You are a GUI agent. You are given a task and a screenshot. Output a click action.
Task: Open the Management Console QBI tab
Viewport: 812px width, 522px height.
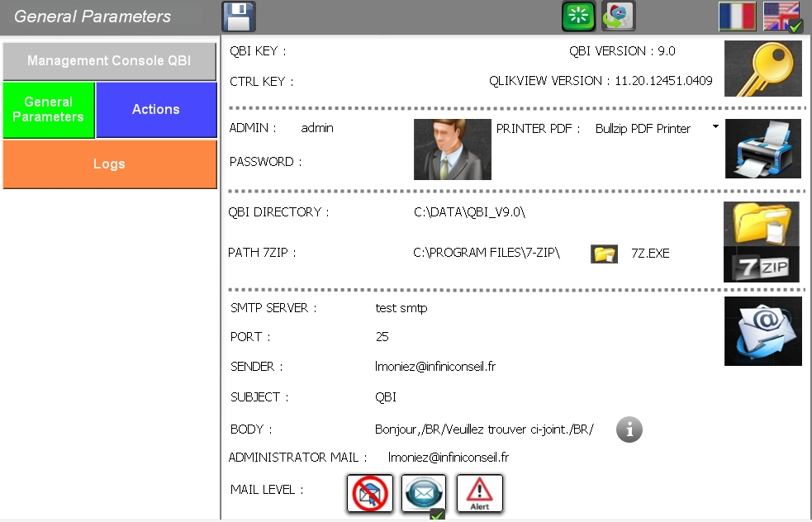pyautogui.click(x=109, y=61)
